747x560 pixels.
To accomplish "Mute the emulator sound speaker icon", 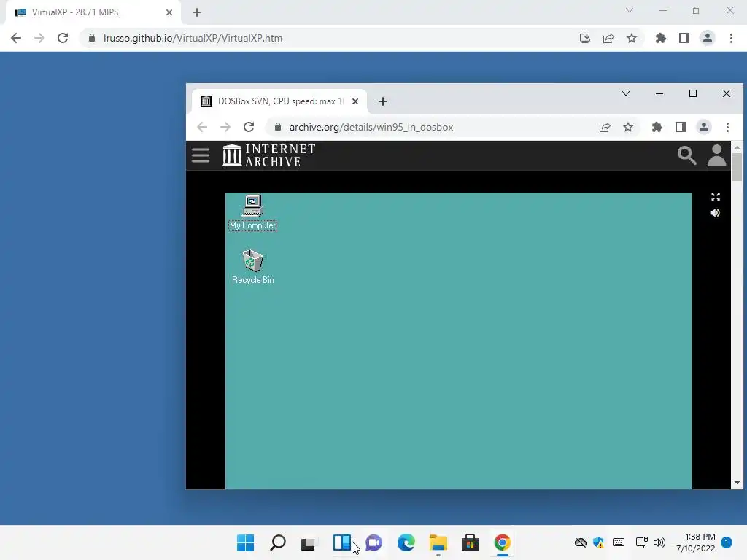I will pyautogui.click(x=715, y=213).
